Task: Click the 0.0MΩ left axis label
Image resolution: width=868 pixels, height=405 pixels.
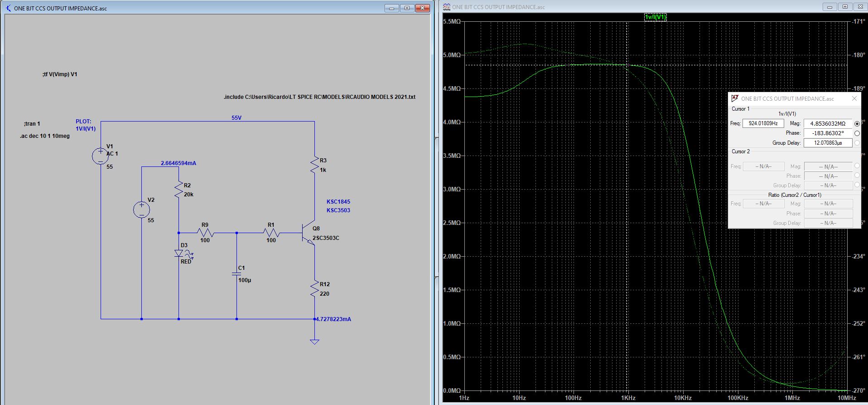Action: point(452,390)
